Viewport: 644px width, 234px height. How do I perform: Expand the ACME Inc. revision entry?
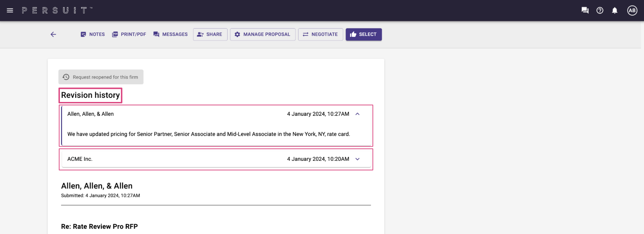358,159
